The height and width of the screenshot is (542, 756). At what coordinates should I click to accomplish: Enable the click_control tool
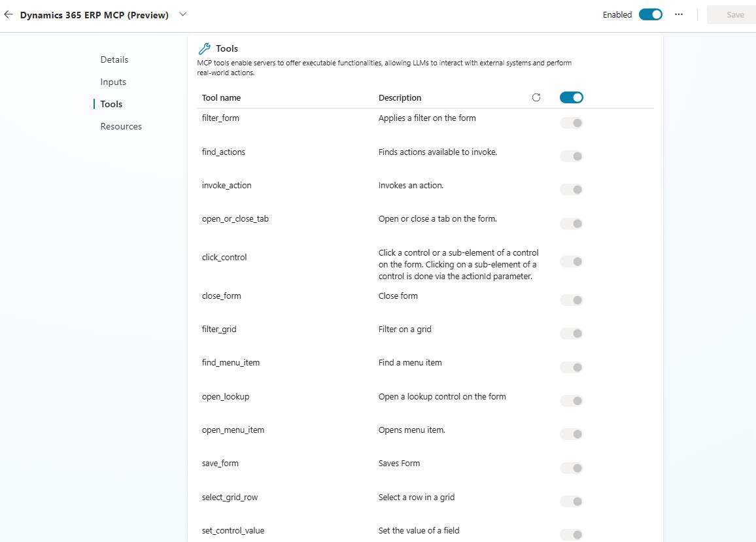(571, 262)
